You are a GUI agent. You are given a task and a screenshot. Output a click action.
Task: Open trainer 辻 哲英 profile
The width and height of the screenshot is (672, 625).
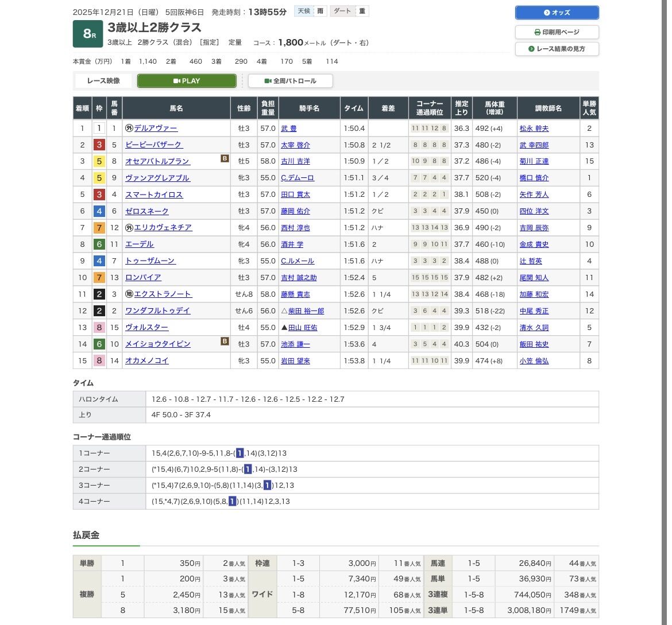coord(531,261)
